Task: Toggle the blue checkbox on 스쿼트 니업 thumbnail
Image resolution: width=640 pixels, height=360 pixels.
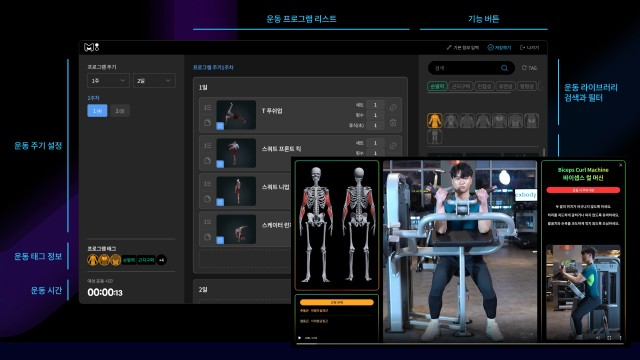Action: tap(220, 202)
